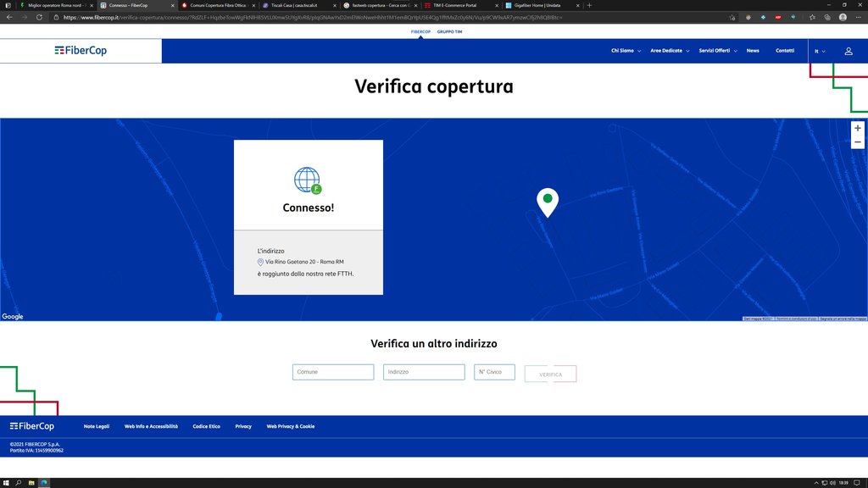Switch to the Tiscali Casa browser tab
This screenshot has height=488, width=868.
[298, 5]
